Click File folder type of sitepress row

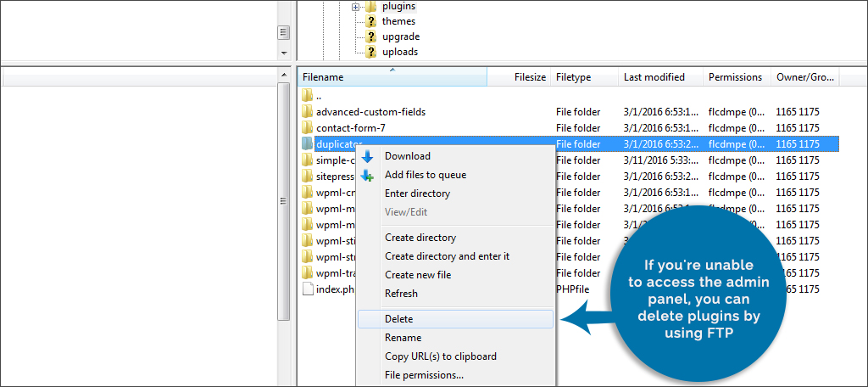[578, 177]
